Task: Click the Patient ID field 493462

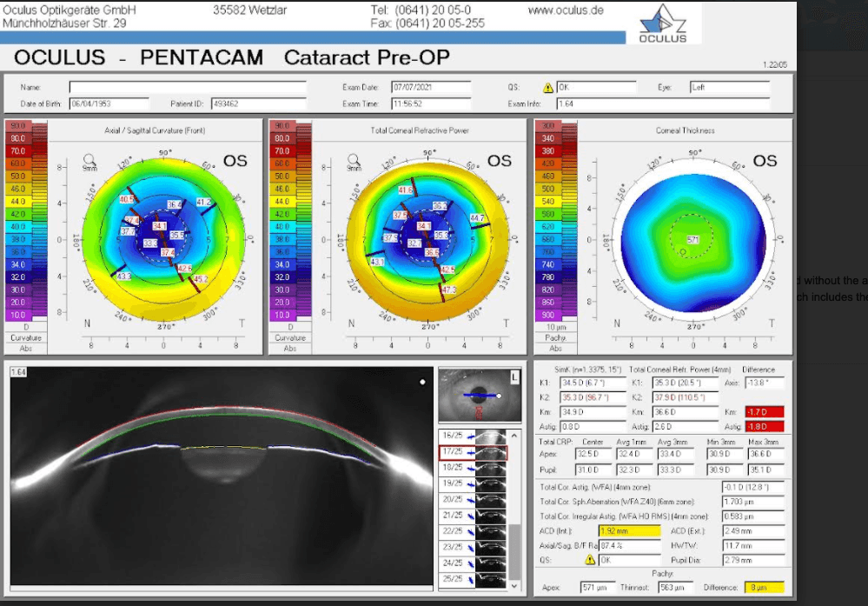Action: (x=259, y=103)
